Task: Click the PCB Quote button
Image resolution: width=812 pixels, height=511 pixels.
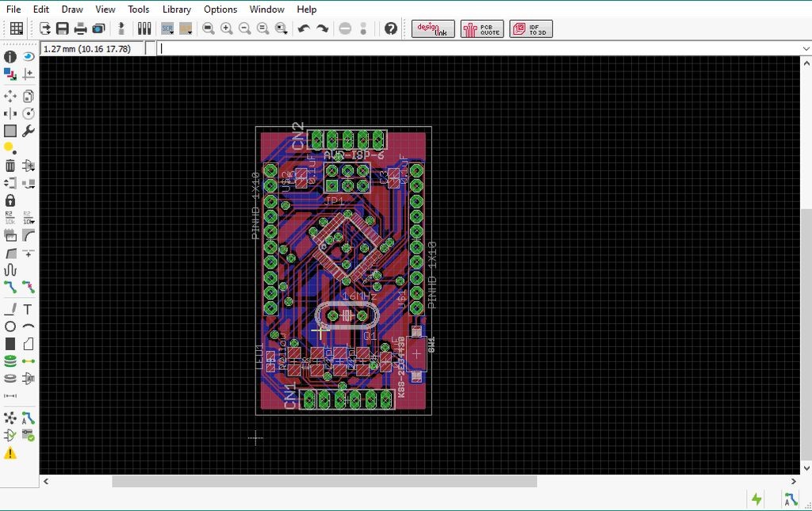Action: pos(481,29)
